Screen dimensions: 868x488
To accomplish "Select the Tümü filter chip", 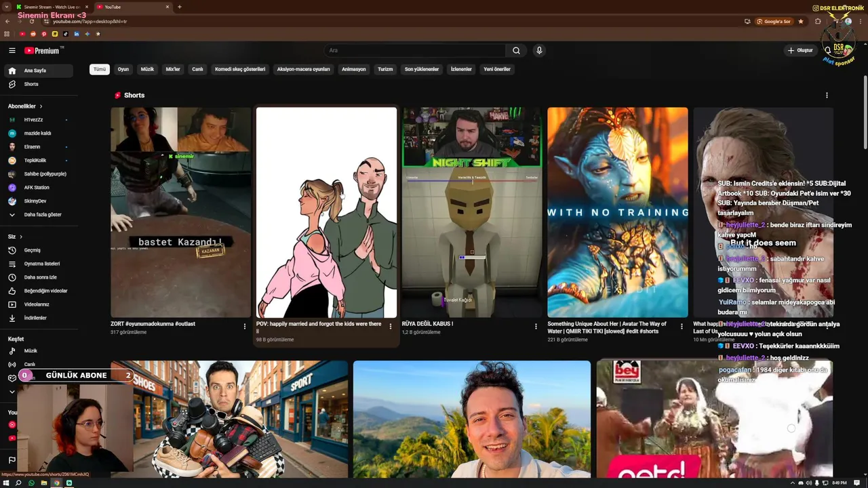I will click(x=100, y=69).
